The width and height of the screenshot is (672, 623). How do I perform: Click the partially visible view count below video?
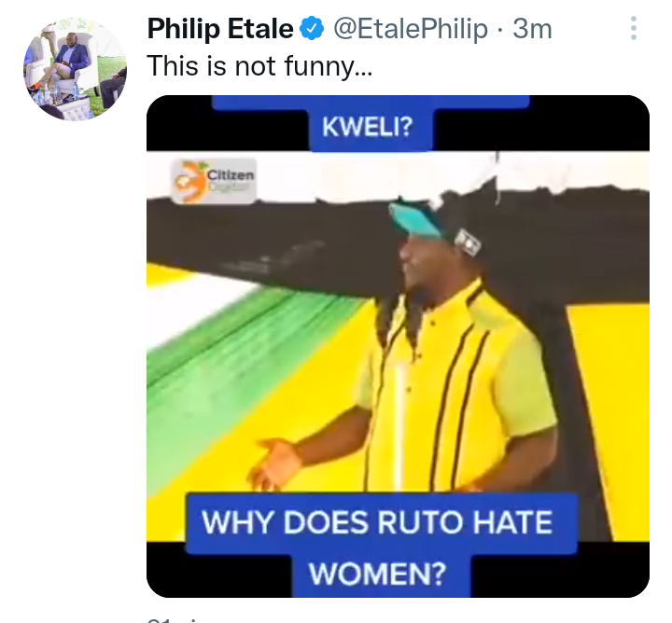[172, 619]
